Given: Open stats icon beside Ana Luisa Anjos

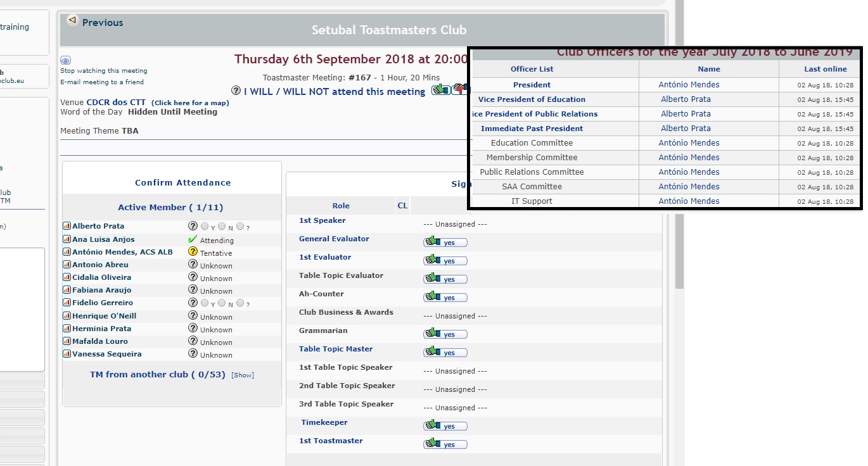Looking at the screenshot, I should click(x=67, y=239).
